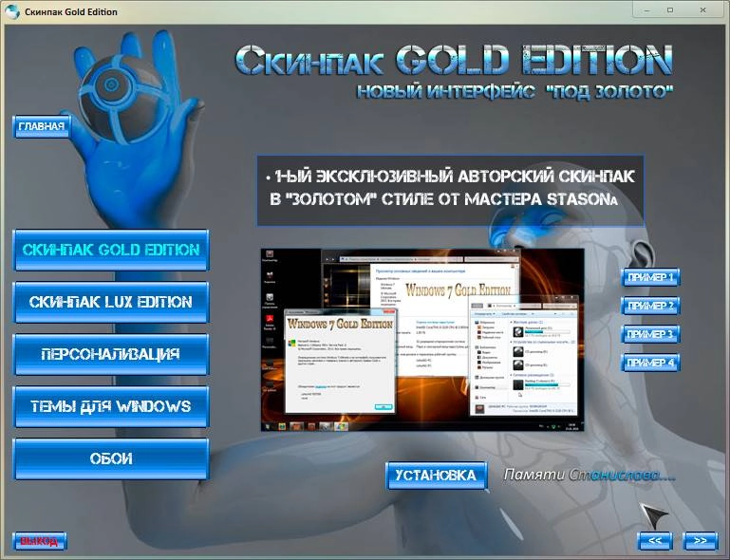Open the ГЛАВНАЯ home page
Viewport: 730px width, 560px height.
click(x=42, y=126)
